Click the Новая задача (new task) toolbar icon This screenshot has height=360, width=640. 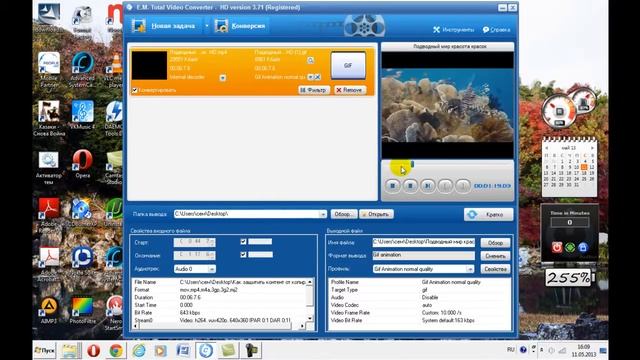139,26
